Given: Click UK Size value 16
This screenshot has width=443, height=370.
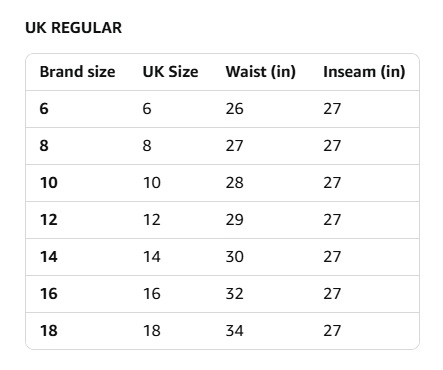Looking at the screenshot, I should coord(152,294).
